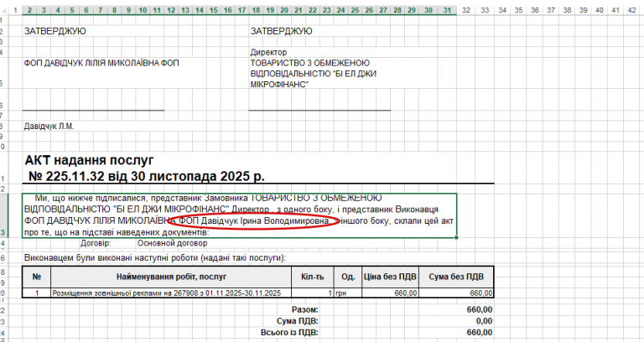
Task: Select column 1 header
Action: (x=15, y=10)
